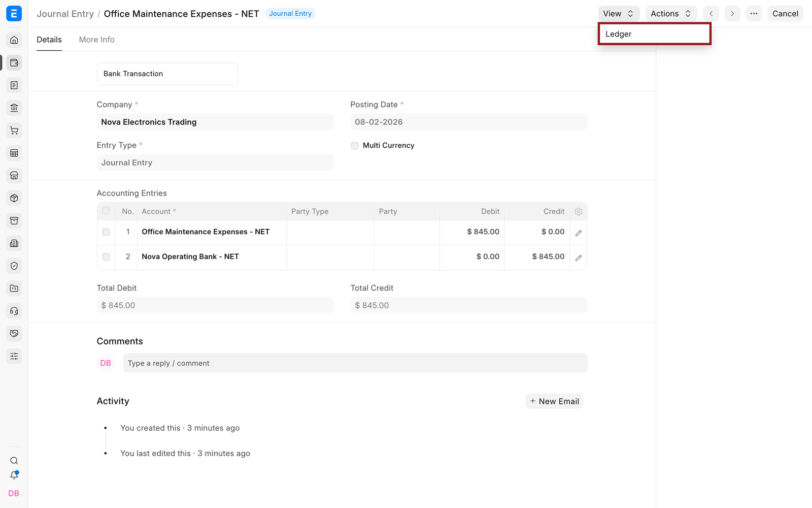The image size is (812, 508).
Task: Open the headset Support icon in the sidebar
Action: pos(14,311)
